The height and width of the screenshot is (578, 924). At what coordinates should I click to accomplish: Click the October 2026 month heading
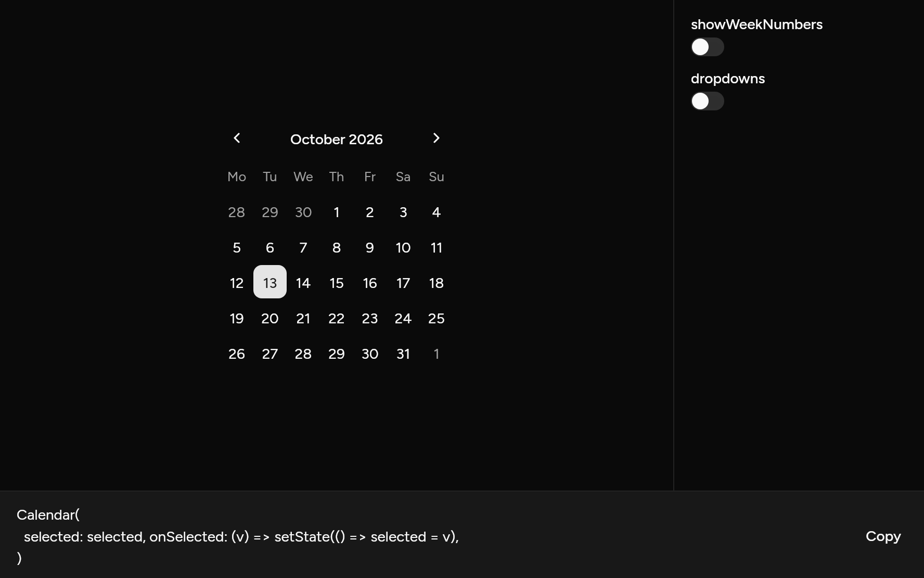(337, 139)
